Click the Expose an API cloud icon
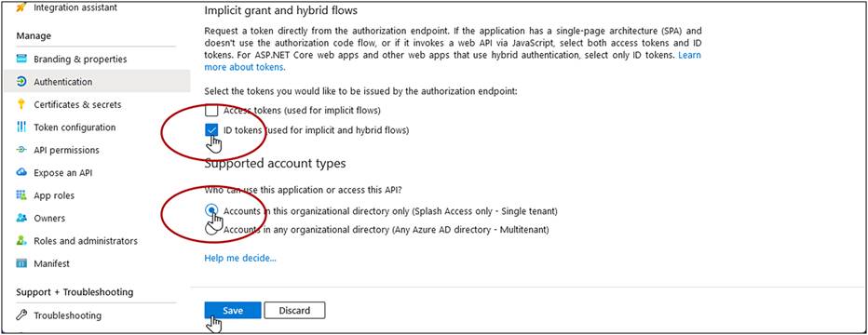 [x=21, y=172]
